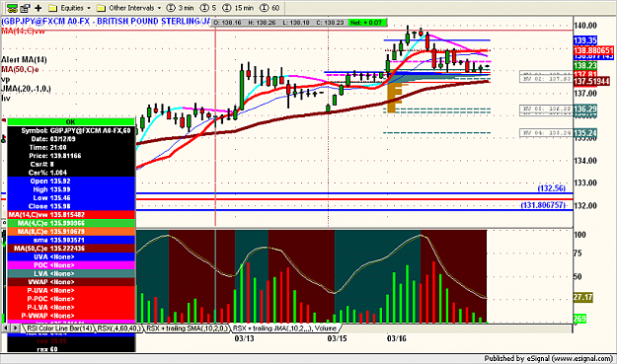This screenshot has width=617, height=364.
Task: Click the Equities folder icon
Action: point(53,8)
